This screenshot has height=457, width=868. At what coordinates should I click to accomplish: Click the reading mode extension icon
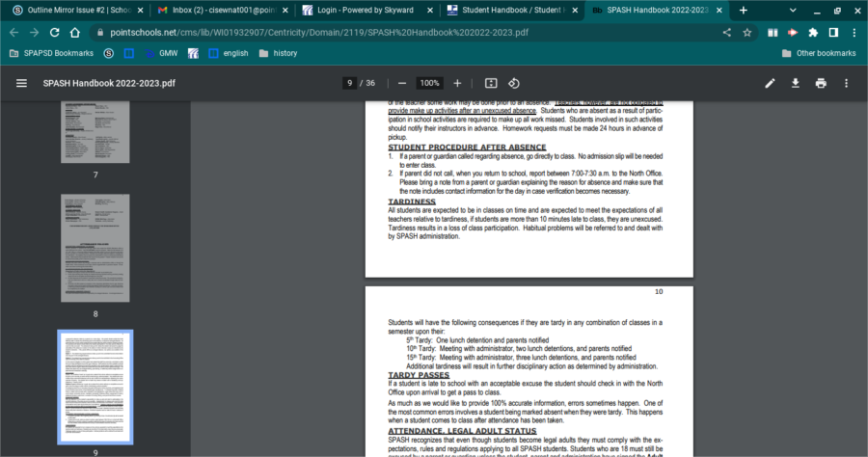coord(773,33)
